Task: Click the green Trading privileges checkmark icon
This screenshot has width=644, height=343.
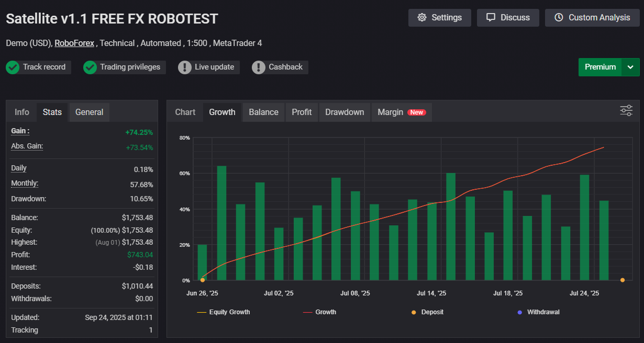Action: point(90,67)
